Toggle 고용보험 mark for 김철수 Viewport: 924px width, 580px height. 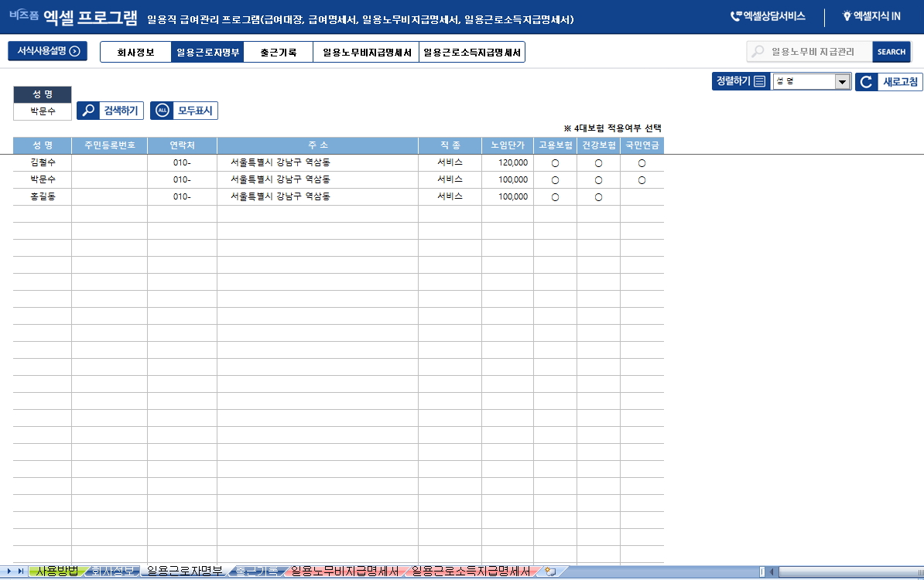555,163
